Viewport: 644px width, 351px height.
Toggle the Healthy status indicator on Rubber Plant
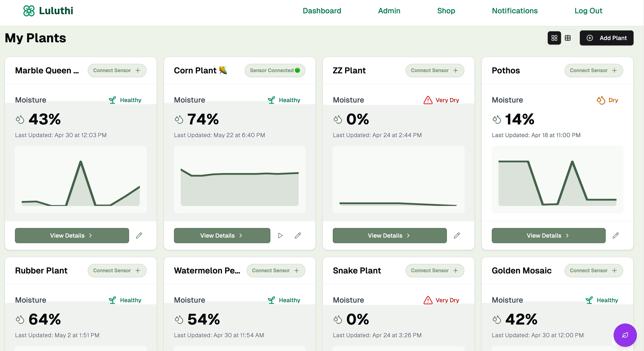[125, 300]
